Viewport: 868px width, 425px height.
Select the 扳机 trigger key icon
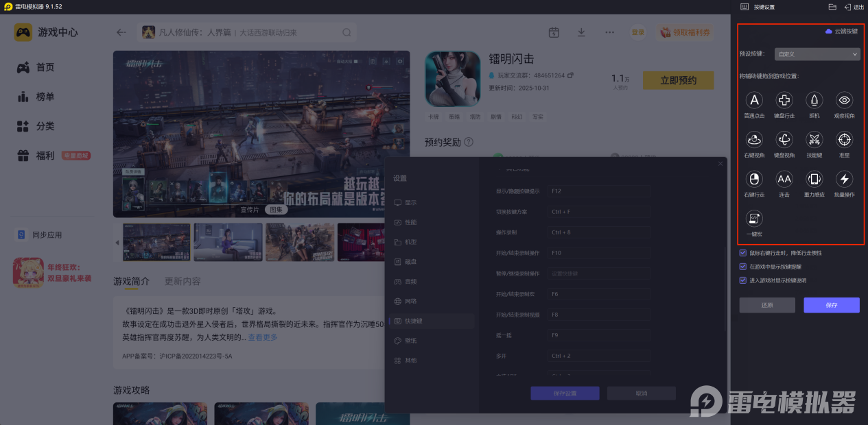[x=814, y=100]
